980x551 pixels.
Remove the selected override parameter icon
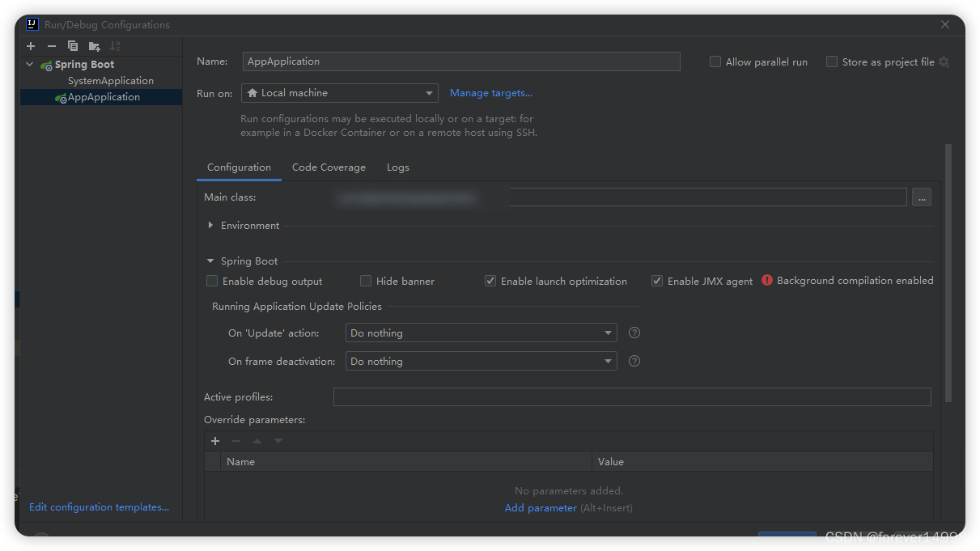tap(236, 441)
